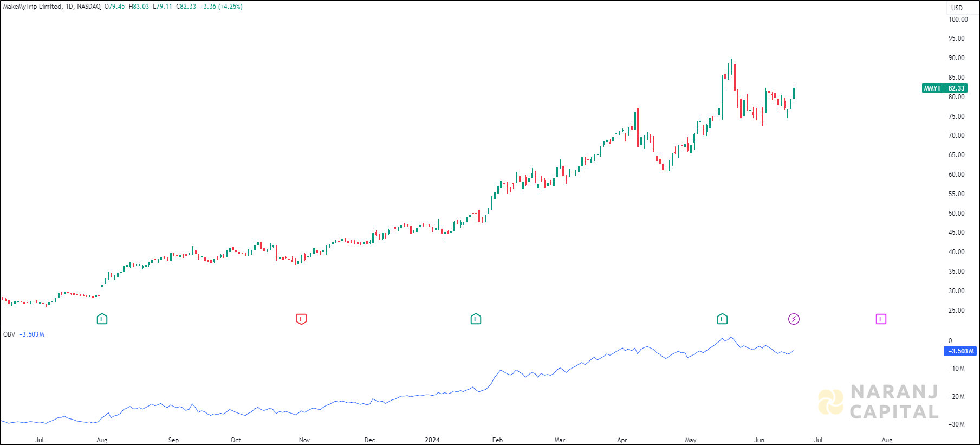Image resolution: width=980 pixels, height=445 pixels.
Task: Click the NASDAQ exchange label
Action: [89, 7]
